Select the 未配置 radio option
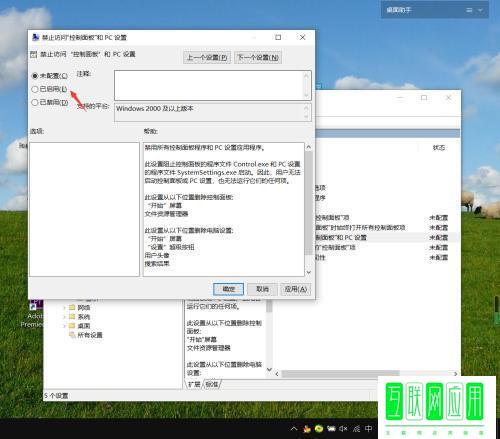Screen dimensions: 500x439 pos(49,76)
